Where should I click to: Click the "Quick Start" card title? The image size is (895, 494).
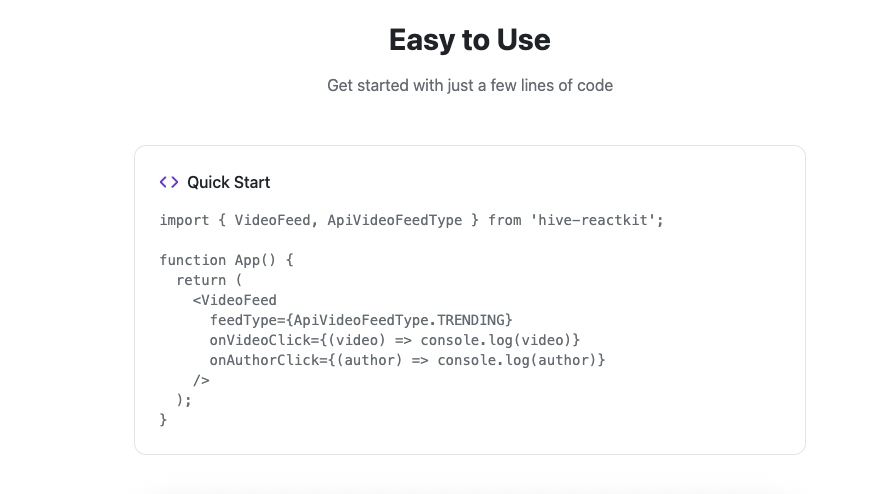pos(228,182)
